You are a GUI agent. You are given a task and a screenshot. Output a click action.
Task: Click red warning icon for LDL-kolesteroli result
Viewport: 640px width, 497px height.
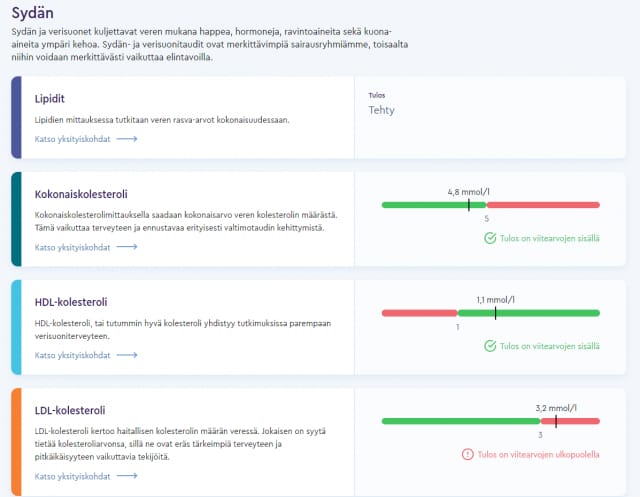[x=467, y=454]
